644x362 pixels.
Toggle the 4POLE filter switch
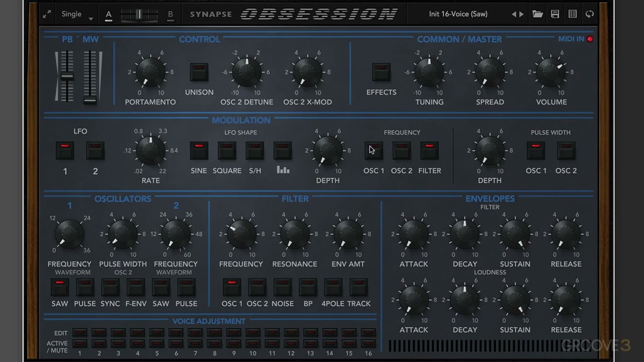pyautogui.click(x=333, y=288)
